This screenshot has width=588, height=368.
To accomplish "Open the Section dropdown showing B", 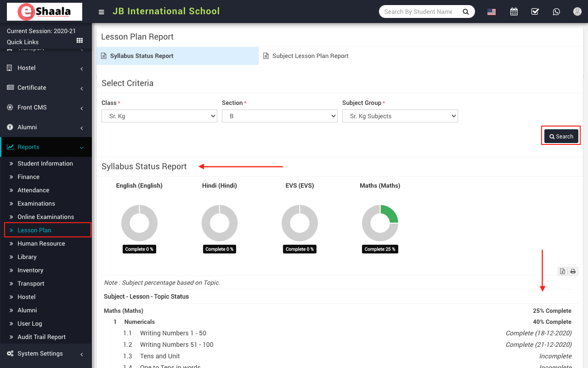I will tap(279, 116).
